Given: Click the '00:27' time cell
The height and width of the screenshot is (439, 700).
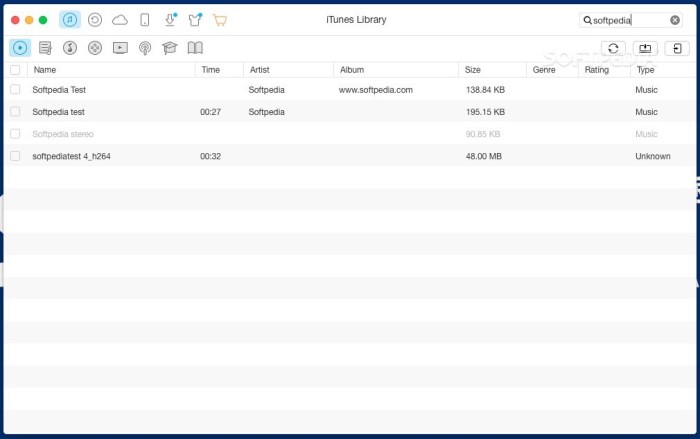Looking at the screenshot, I should tap(210, 112).
